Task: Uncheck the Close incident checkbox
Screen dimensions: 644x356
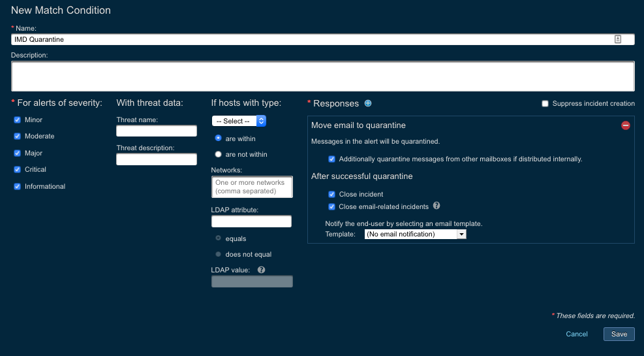Action: click(x=331, y=194)
